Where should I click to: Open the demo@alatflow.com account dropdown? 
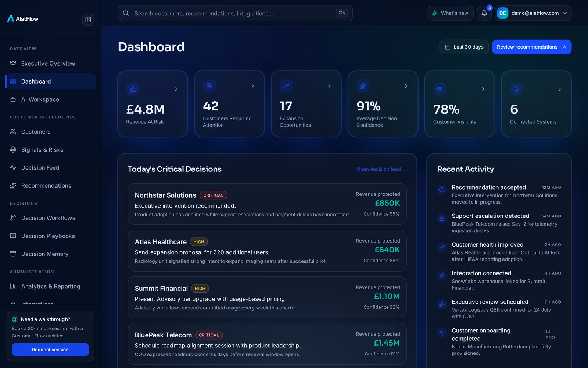pyautogui.click(x=533, y=13)
